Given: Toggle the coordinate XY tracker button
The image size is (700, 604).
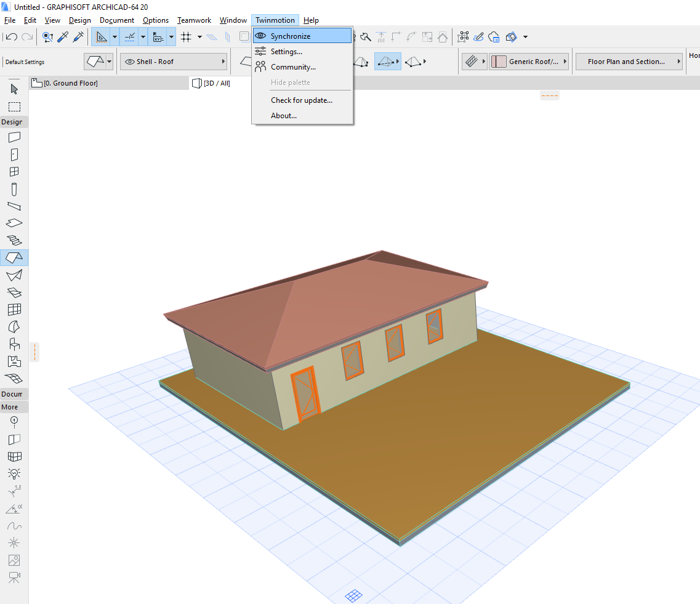Looking at the screenshot, I should click(x=158, y=37).
